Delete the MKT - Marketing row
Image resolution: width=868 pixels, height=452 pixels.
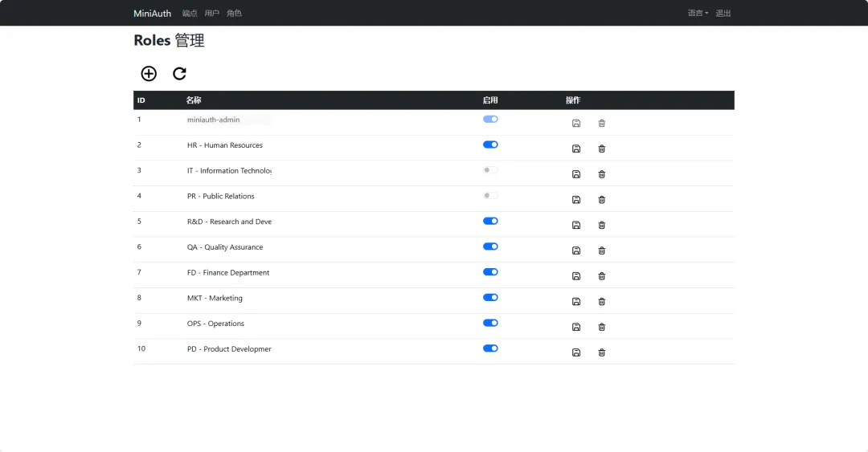(x=602, y=302)
